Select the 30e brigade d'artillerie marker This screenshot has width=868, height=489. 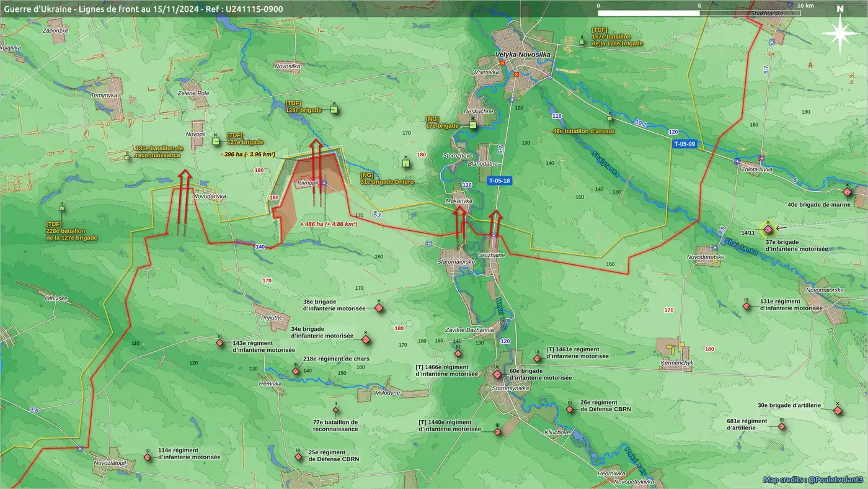838,411
